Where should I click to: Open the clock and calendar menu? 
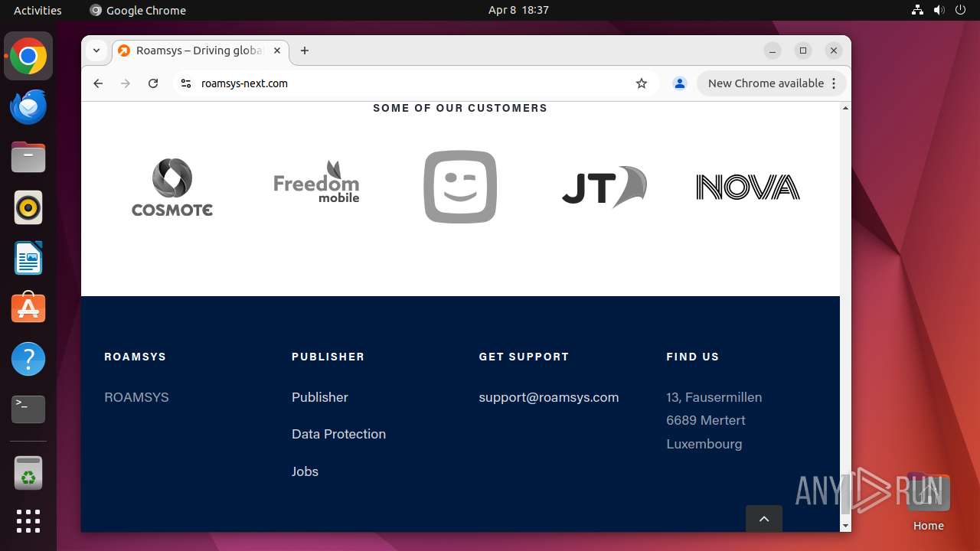pos(518,10)
